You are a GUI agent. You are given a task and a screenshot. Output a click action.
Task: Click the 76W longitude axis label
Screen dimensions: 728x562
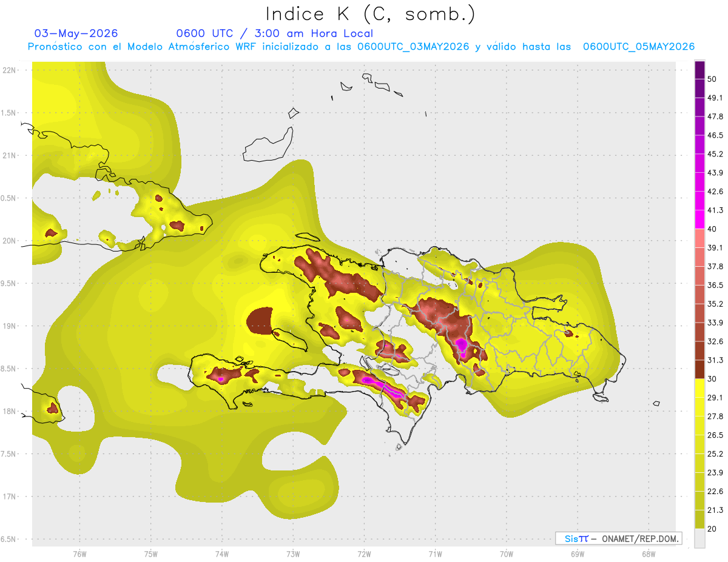click(79, 554)
